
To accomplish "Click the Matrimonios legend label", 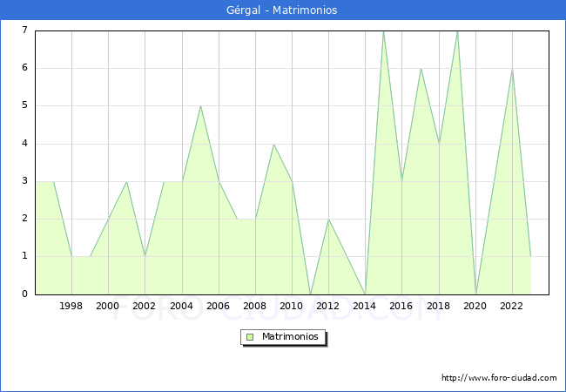I will (290, 336).
